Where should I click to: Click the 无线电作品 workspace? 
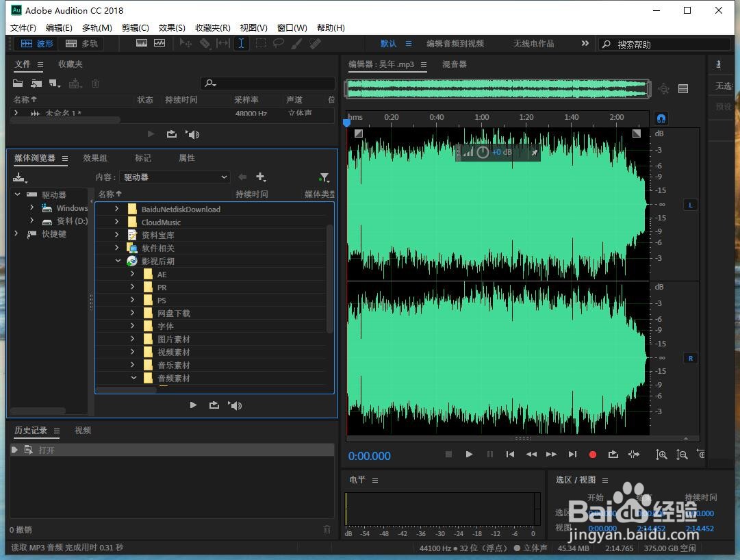534,43
